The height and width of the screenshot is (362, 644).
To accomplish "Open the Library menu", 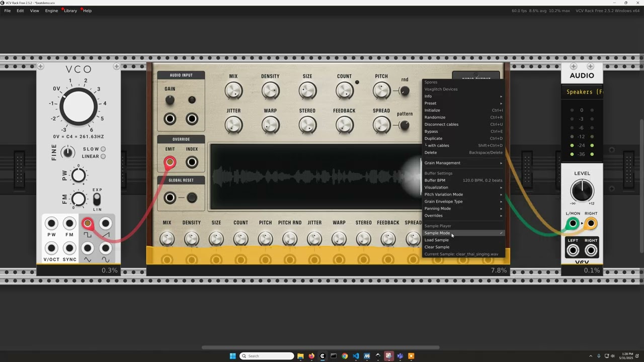I will click(x=70, y=11).
